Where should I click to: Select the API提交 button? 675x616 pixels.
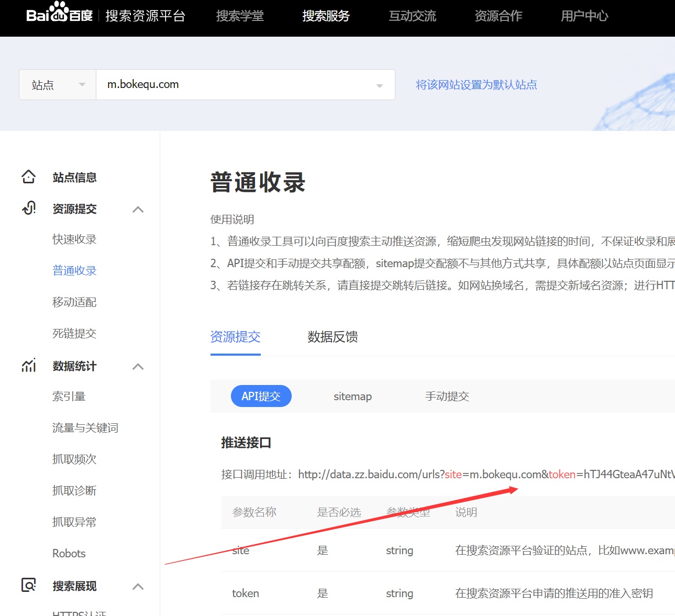click(x=261, y=396)
